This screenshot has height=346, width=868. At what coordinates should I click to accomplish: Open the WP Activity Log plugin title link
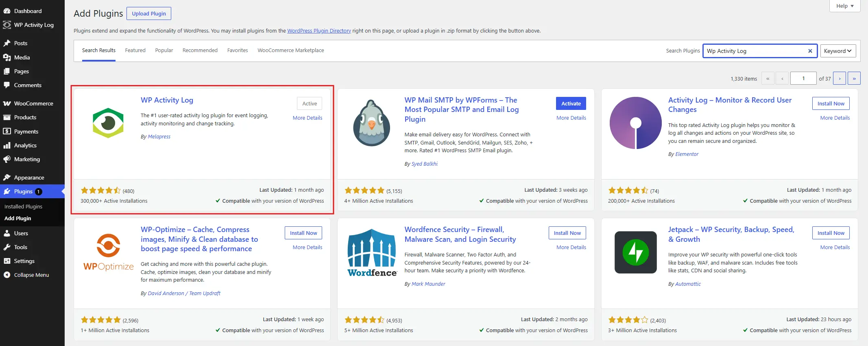pyautogui.click(x=167, y=100)
